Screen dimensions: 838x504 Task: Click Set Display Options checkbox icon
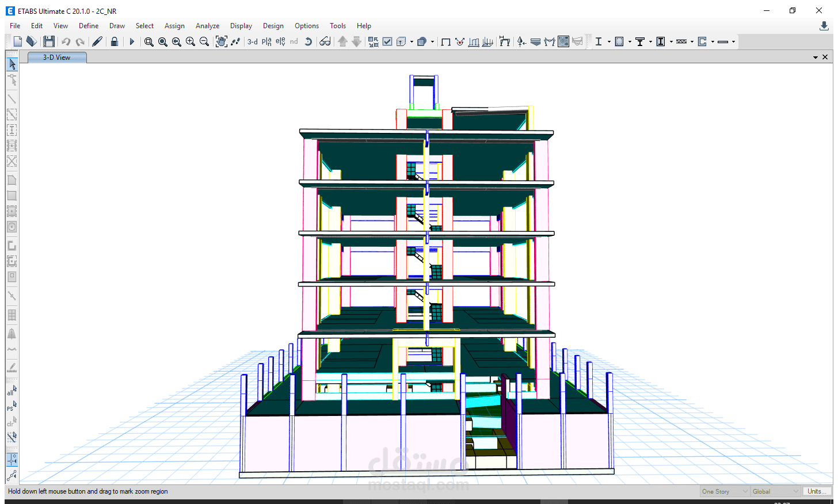[x=387, y=41]
